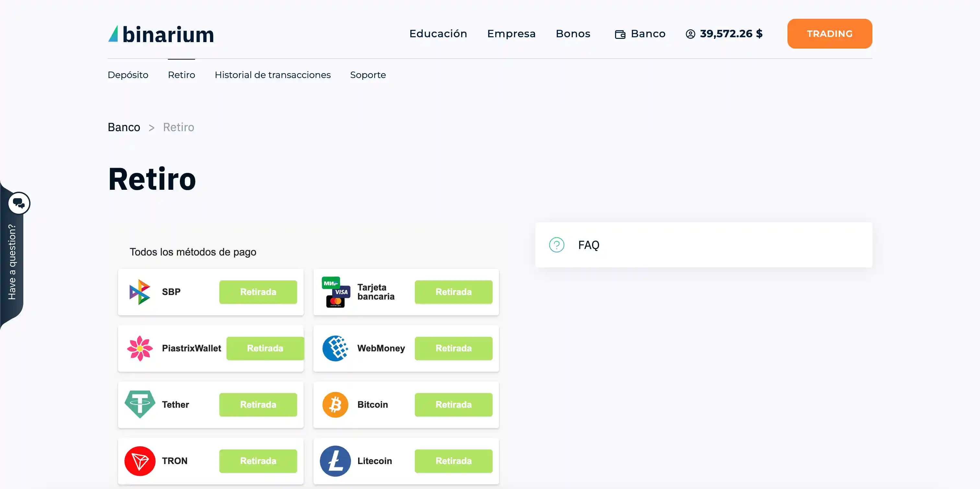Screen dimensions: 980x489
Task: Click the SBP logo icon
Action: (140, 292)
